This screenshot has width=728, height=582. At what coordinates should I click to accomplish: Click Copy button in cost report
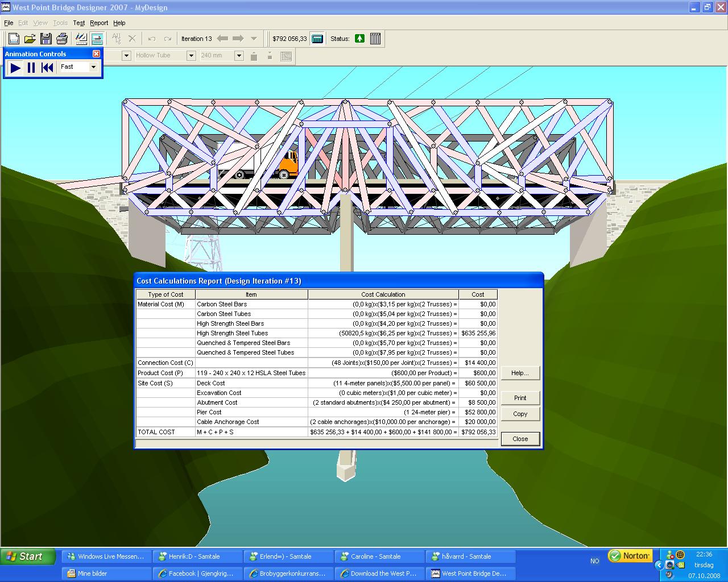tap(520, 414)
